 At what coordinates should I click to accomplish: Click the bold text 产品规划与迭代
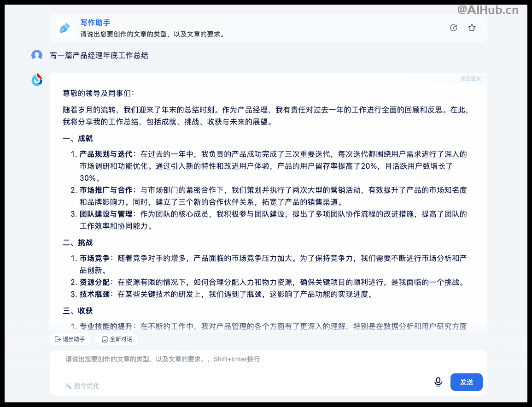pyautogui.click(x=106, y=154)
